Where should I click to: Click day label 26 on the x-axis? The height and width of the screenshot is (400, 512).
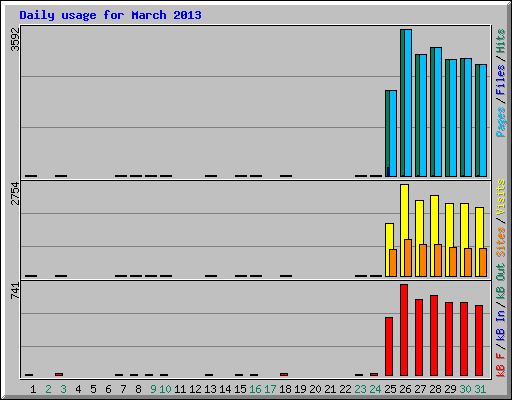pos(405,389)
